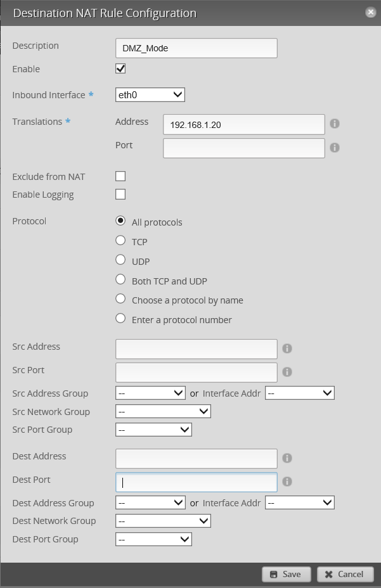The height and width of the screenshot is (588, 381).
Task: Select the TCP protocol radio button
Action: tap(120, 241)
